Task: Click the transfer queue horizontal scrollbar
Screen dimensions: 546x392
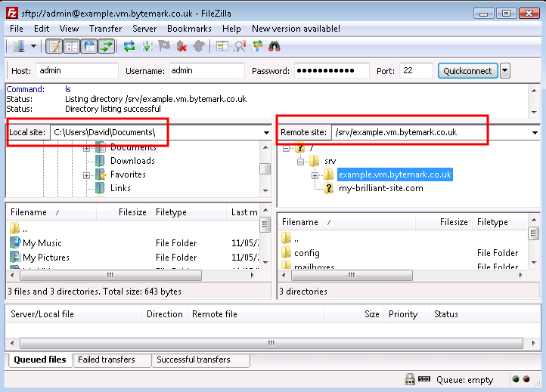Action: [x=272, y=342]
